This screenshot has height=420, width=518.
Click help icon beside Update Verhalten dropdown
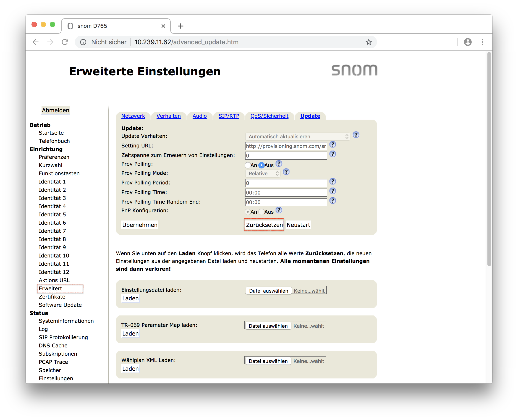356,135
